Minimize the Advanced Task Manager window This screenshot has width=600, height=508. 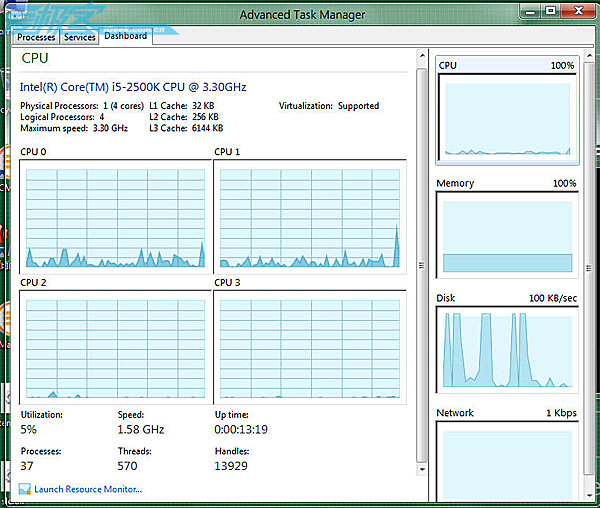click(530, 12)
